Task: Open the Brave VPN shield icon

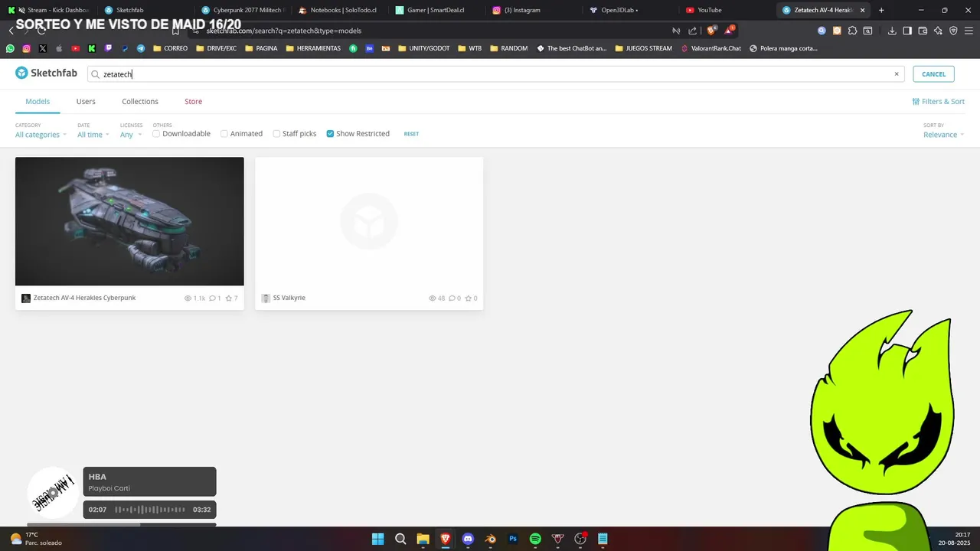Action: [953, 31]
